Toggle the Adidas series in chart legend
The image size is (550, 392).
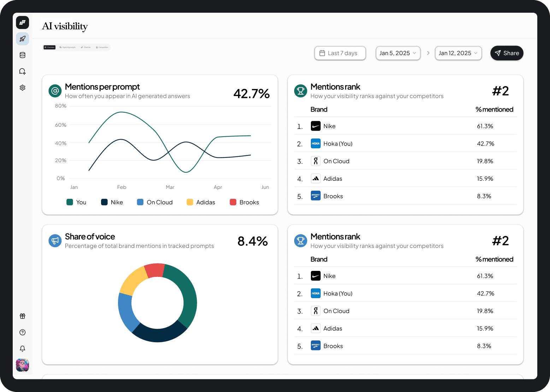tap(201, 202)
